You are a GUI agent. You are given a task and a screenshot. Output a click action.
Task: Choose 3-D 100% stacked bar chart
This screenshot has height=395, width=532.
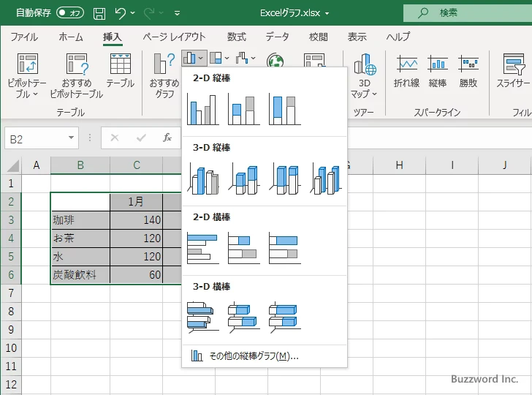(x=285, y=317)
